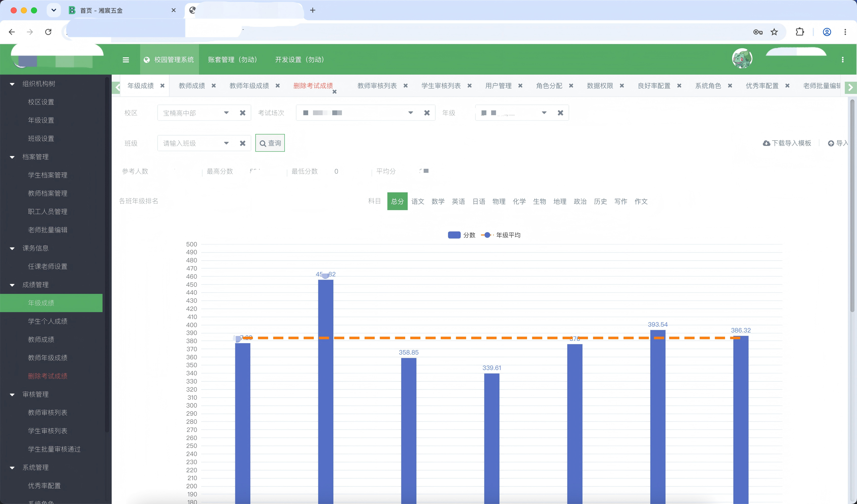Close the 教师年级成绩 tab
The width and height of the screenshot is (857, 504).
click(x=277, y=86)
